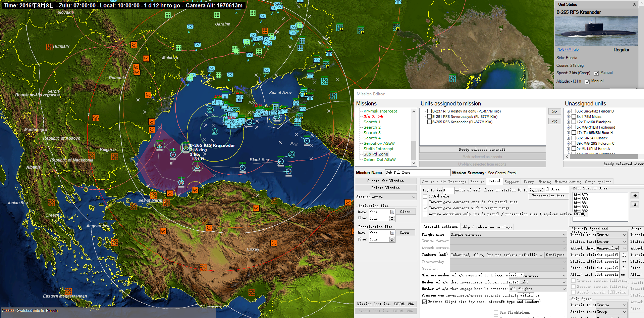The image size is (644, 318).
Task: Expand the 66x Su-24M2 Fencer D group
Action: (568, 111)
